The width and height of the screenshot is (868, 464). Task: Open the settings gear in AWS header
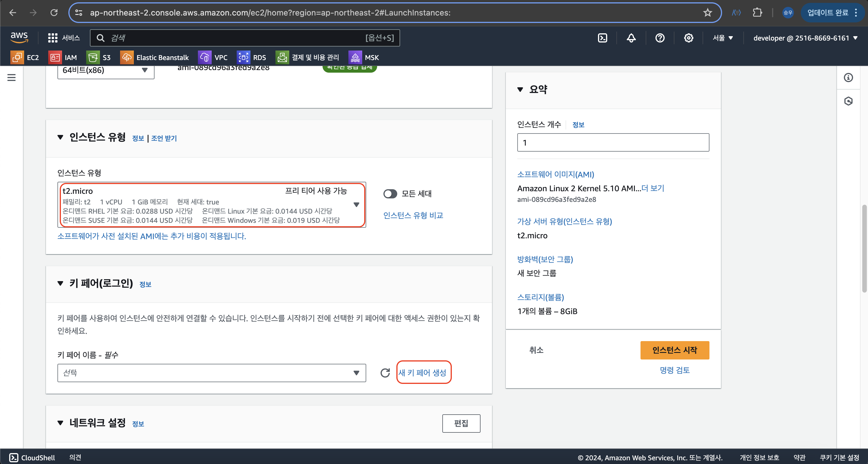click(688, 38)
